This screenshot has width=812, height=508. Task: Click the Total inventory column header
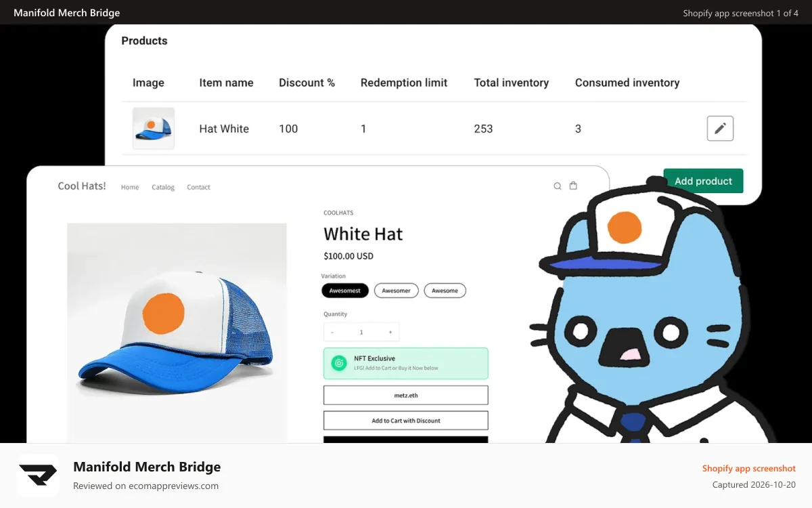point(512,83)
